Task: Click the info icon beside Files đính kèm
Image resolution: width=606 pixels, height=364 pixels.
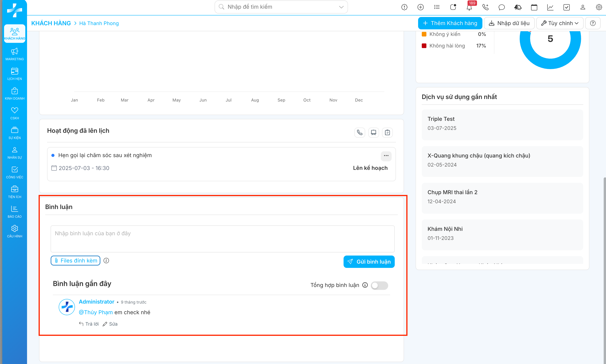Action: click(x=106, y=261)
